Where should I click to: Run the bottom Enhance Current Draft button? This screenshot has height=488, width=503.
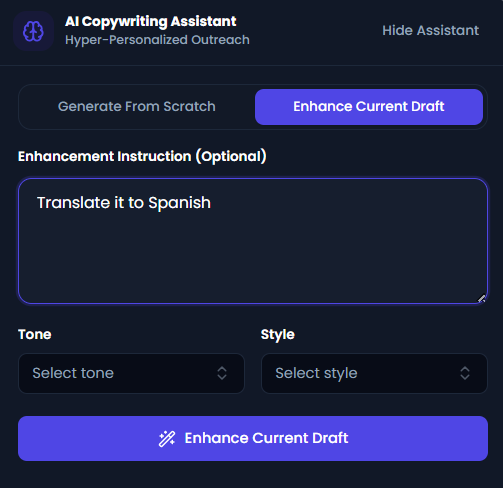[253, 438]
